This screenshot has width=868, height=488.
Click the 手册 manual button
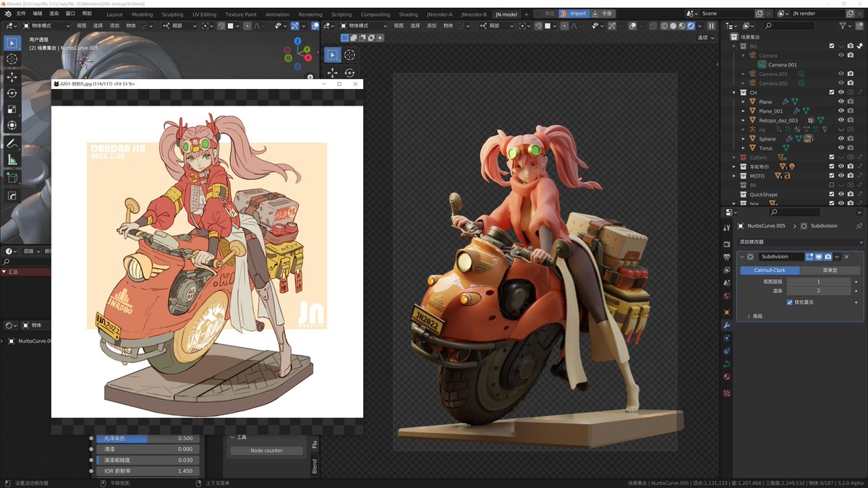pyautogui.click(x=603, y=14)
